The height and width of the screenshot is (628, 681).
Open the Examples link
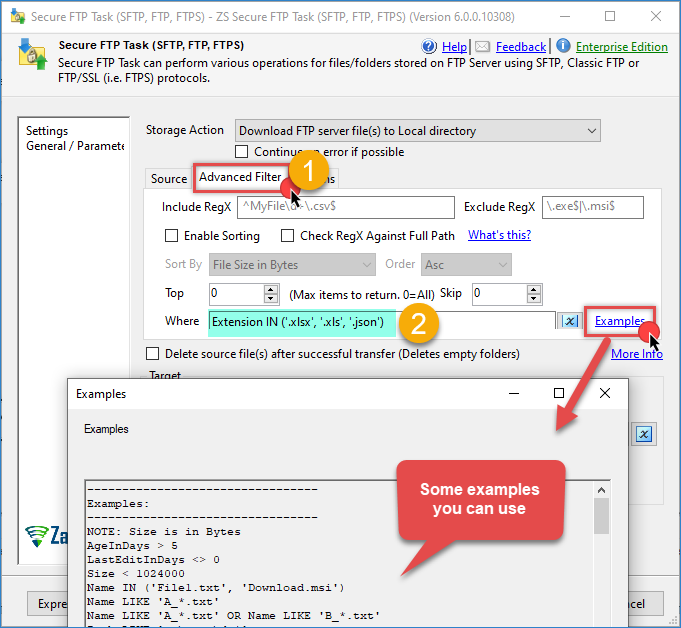(620, 321)
